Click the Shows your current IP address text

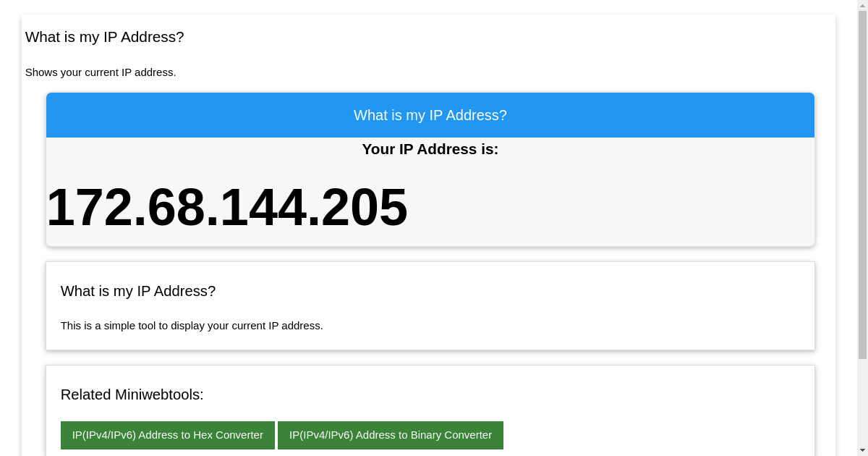point(101,72)
